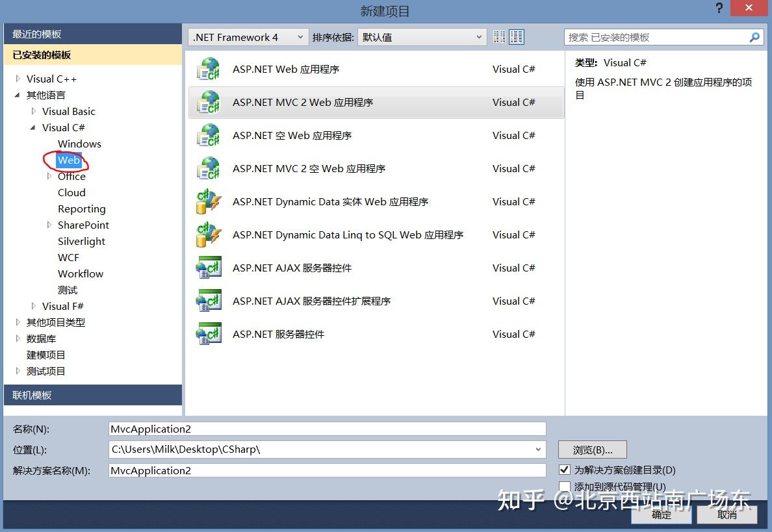Expand the 测试项目 tree node
The image size is (772, 532).
(18, 371)
